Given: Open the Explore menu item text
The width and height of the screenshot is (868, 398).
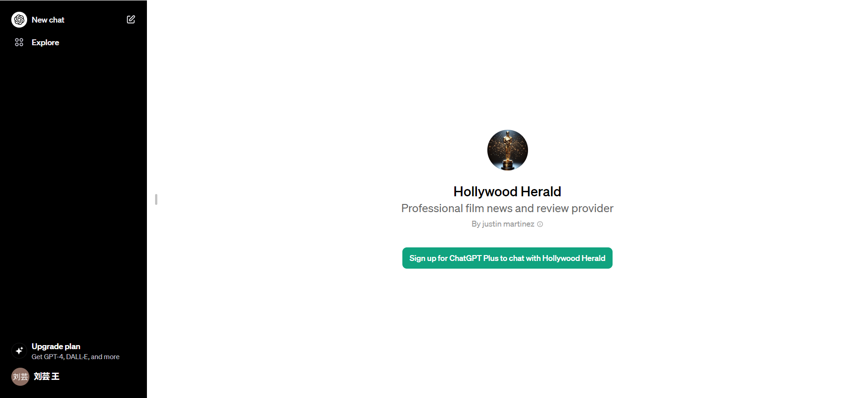Looking at the screenshot, I should [x=45, y=43].
